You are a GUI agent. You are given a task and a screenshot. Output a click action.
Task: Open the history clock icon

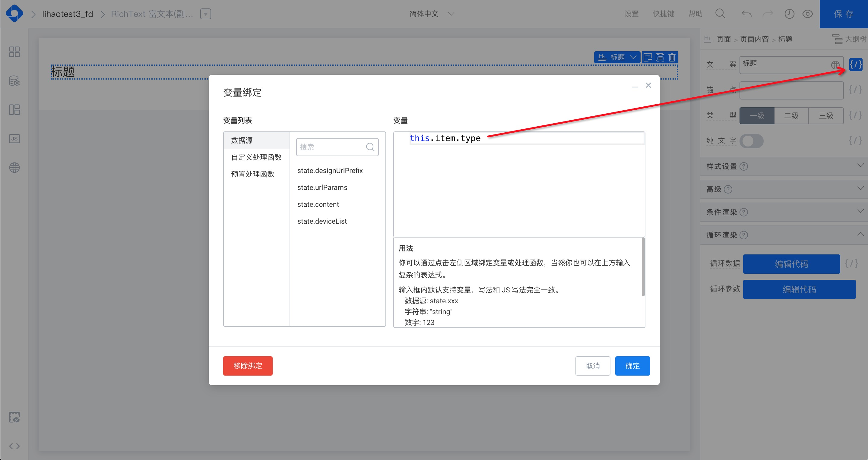tap(789, 14)
